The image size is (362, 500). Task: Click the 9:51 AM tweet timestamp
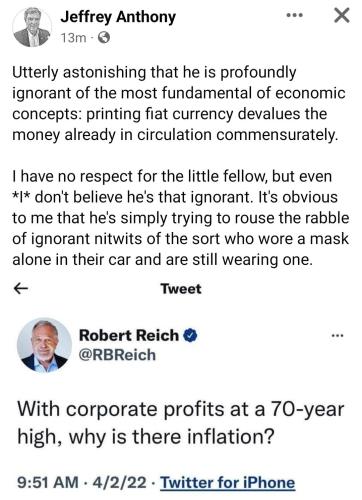[48, 482]
